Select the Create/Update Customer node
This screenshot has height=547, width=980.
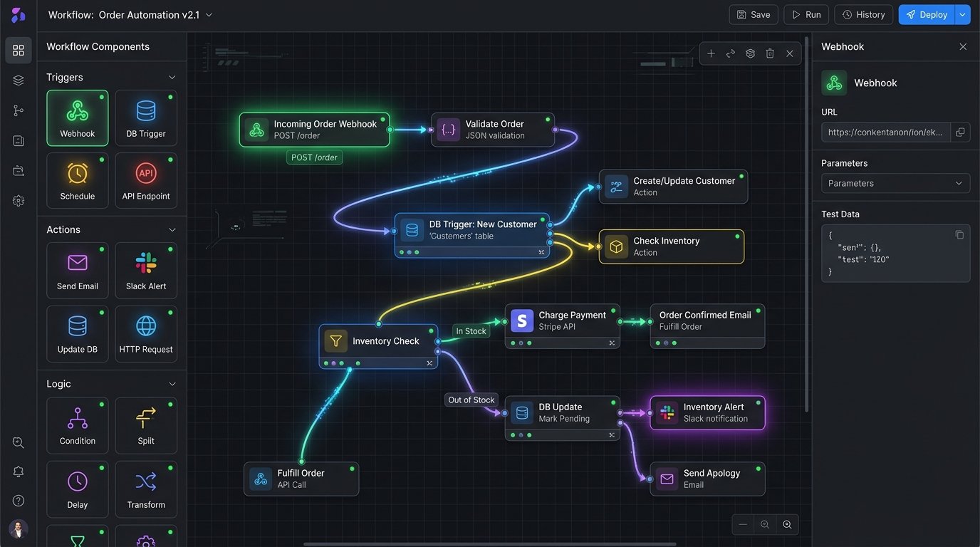[x=673, y=187]
